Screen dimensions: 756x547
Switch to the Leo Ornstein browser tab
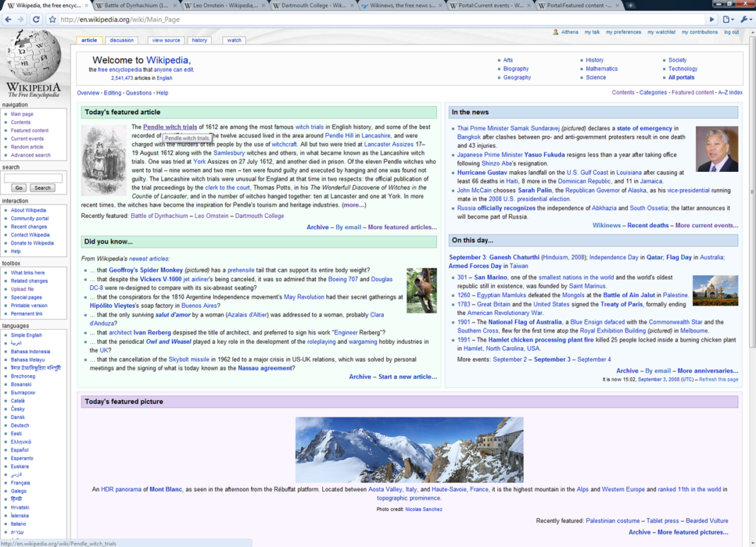[x=224, y=5]
